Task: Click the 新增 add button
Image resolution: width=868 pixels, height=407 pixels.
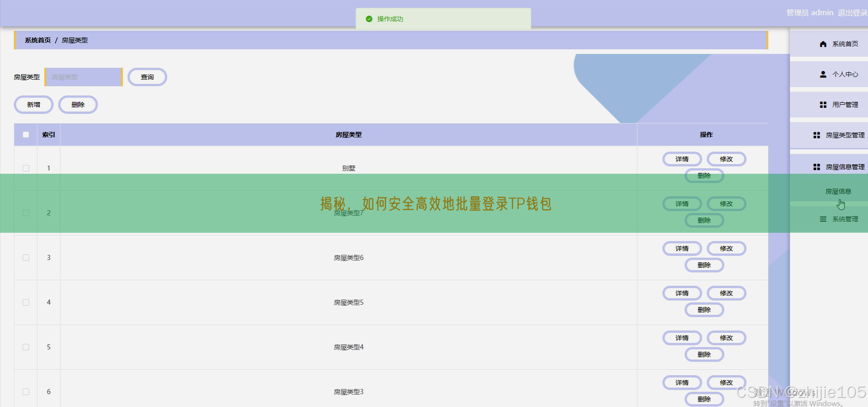Action: pos(34,105)
